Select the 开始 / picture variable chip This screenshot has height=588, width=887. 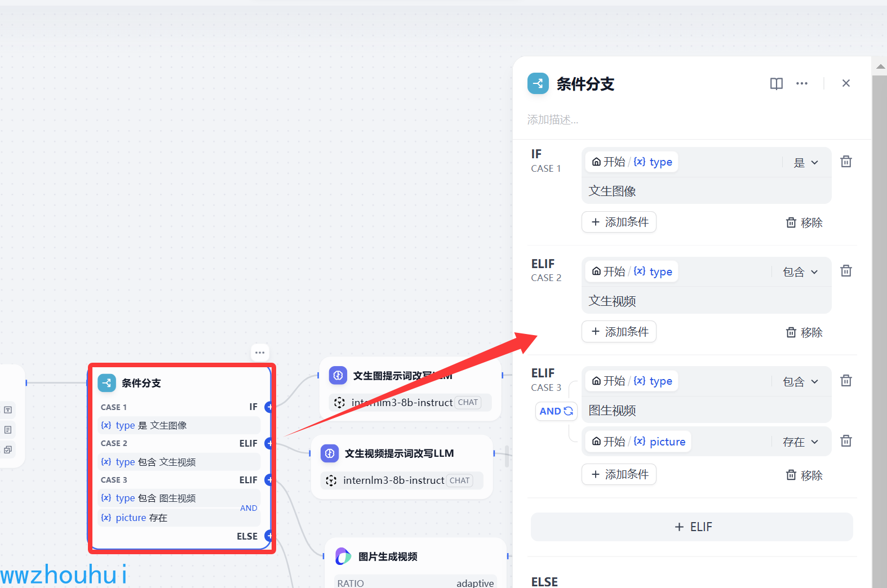[638, 442]
